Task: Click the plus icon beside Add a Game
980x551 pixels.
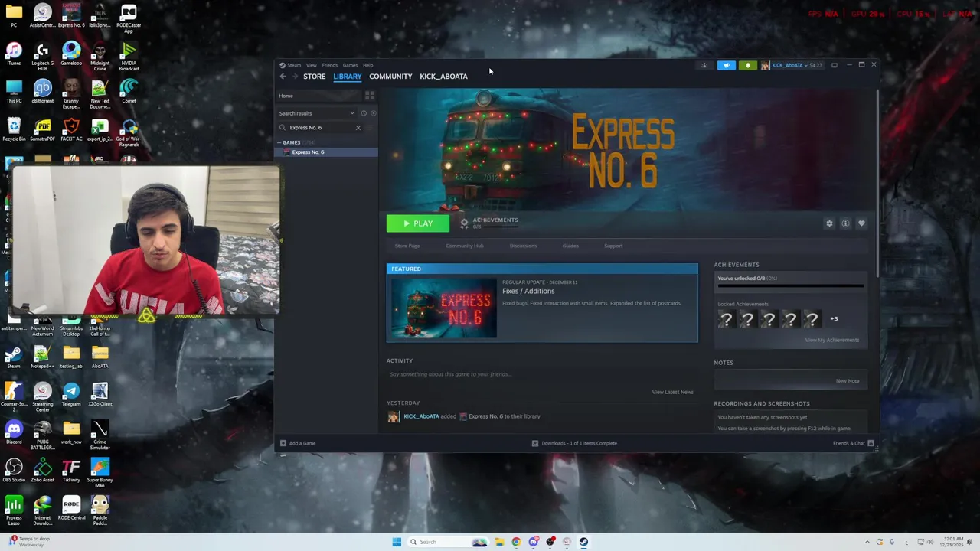Action: click(283, 443)
